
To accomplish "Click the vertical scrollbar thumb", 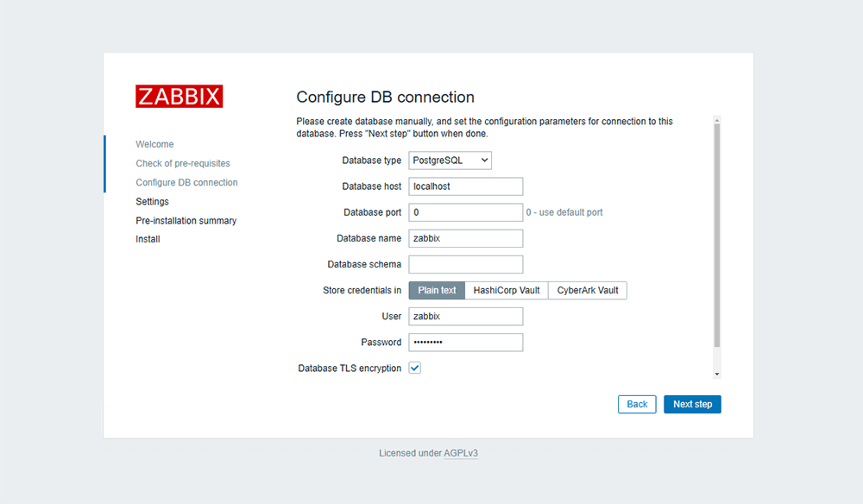I will click(716, 236).
